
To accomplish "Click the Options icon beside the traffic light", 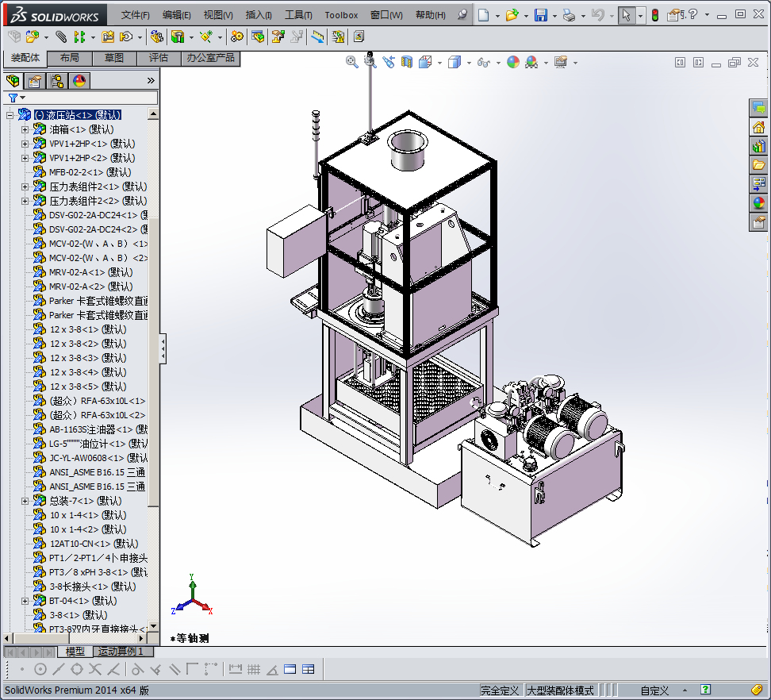I will (674, 15).
